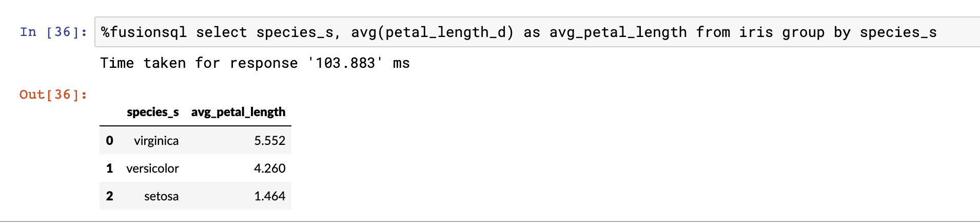Select the versicolor cell in the table
Screen dimensions: 980x223
[152, 169]
